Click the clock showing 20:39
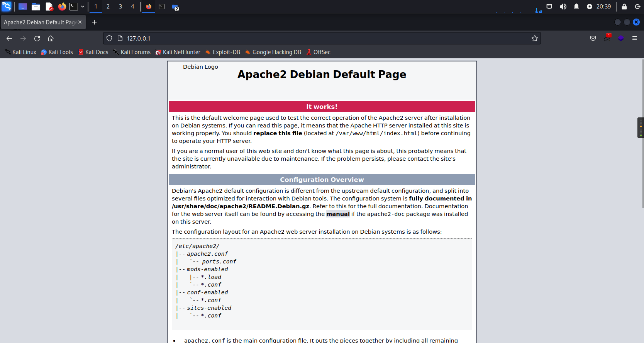The height and width of the screenshot is (343, 644). pos(603,7)
